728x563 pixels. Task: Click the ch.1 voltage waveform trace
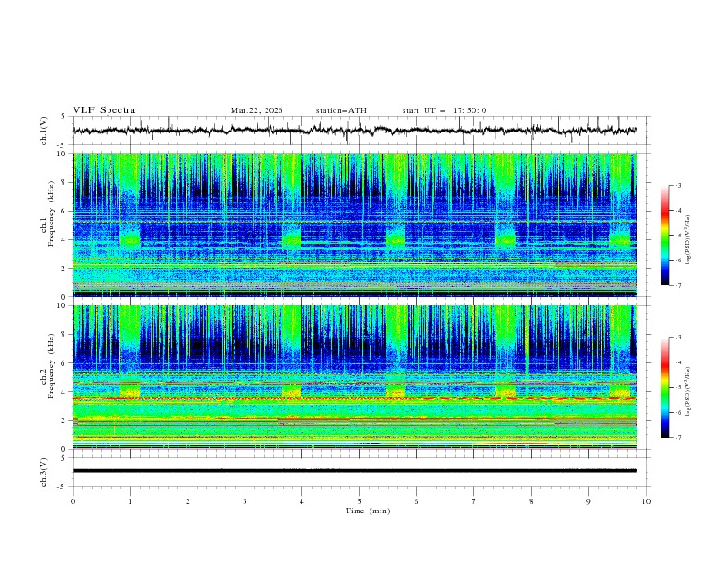[x=354, y=131]
